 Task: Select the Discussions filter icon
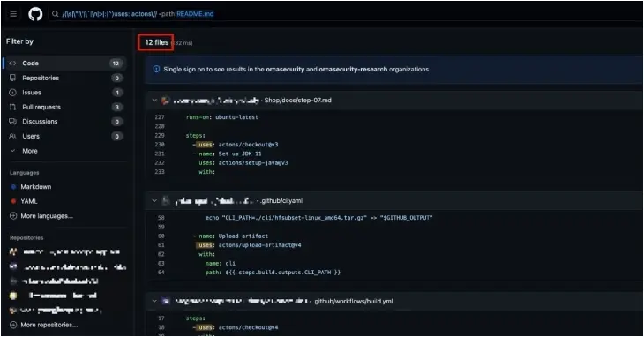(12, 122)
